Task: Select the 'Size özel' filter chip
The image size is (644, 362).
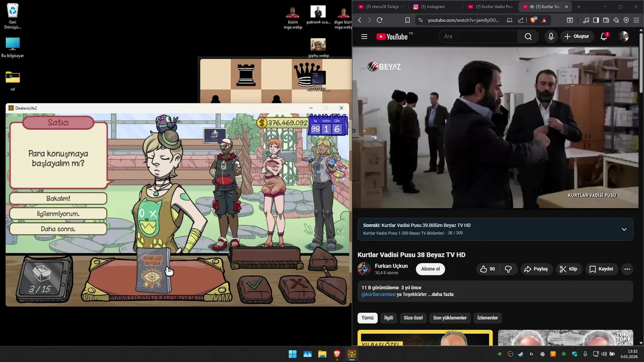Action: [413, 318]
